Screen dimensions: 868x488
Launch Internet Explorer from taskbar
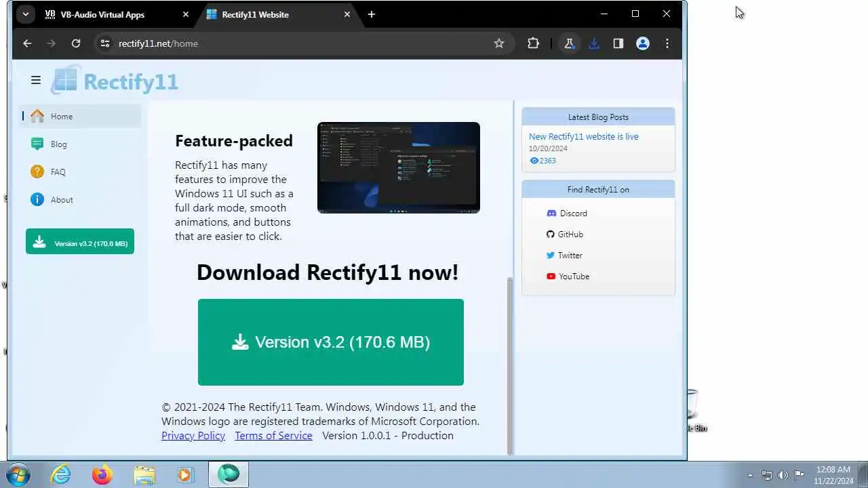(61, 474)
